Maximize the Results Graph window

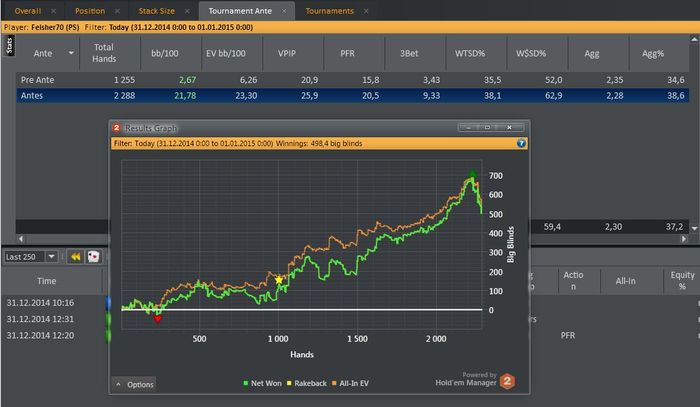tap(487, 128)
